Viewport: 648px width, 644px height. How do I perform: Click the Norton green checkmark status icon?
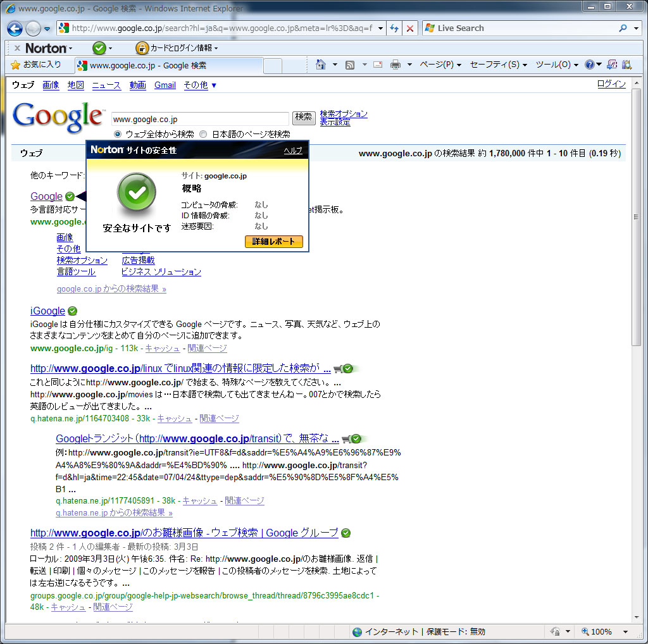coord(99,48)
